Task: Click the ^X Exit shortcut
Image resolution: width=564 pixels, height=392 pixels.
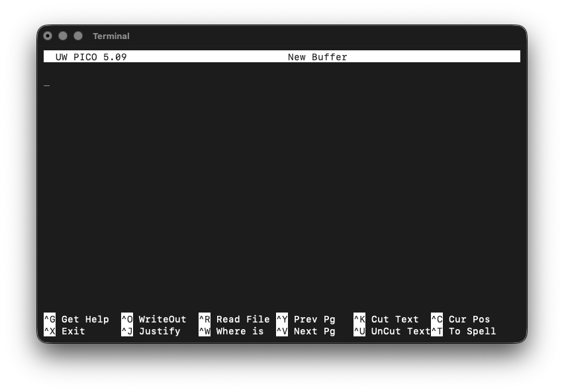Action: click(64, 331)
